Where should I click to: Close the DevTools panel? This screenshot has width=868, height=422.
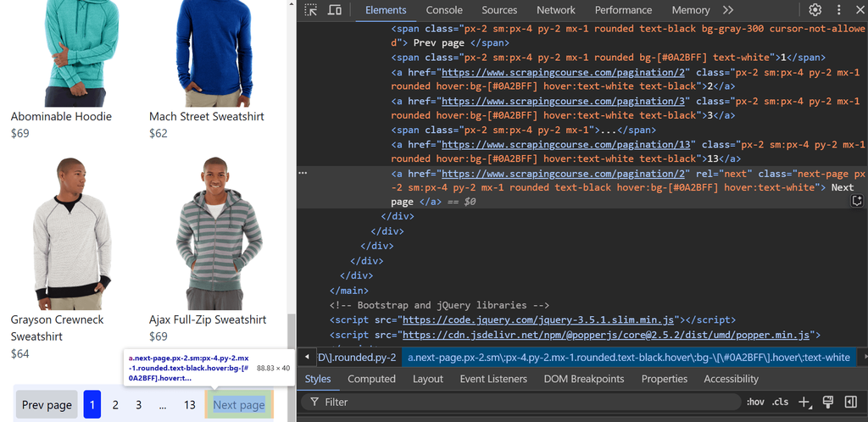[860, 10]
